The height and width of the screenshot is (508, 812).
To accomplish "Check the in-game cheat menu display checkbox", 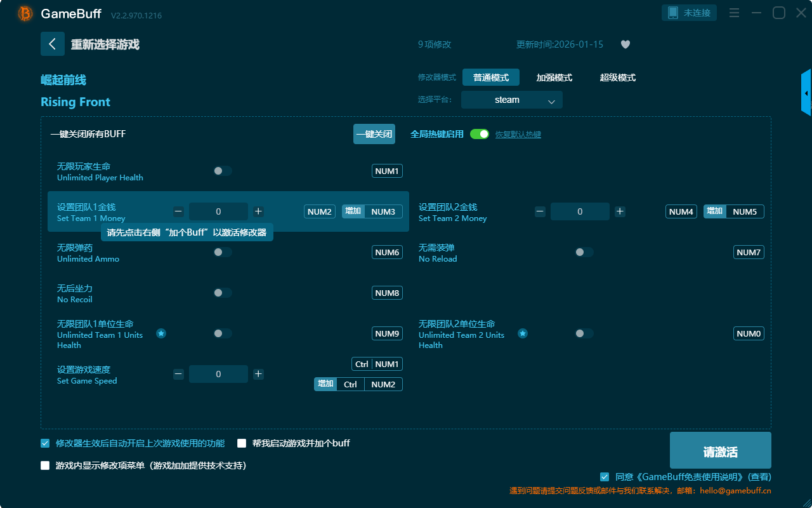I will pyautogui.click(x=45, y=465).
